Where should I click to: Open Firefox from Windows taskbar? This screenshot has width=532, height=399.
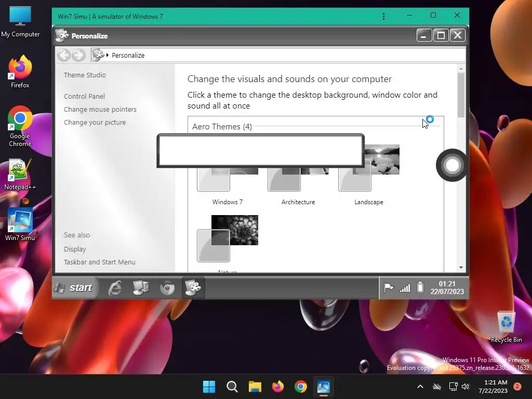click(x=278, y=387)
